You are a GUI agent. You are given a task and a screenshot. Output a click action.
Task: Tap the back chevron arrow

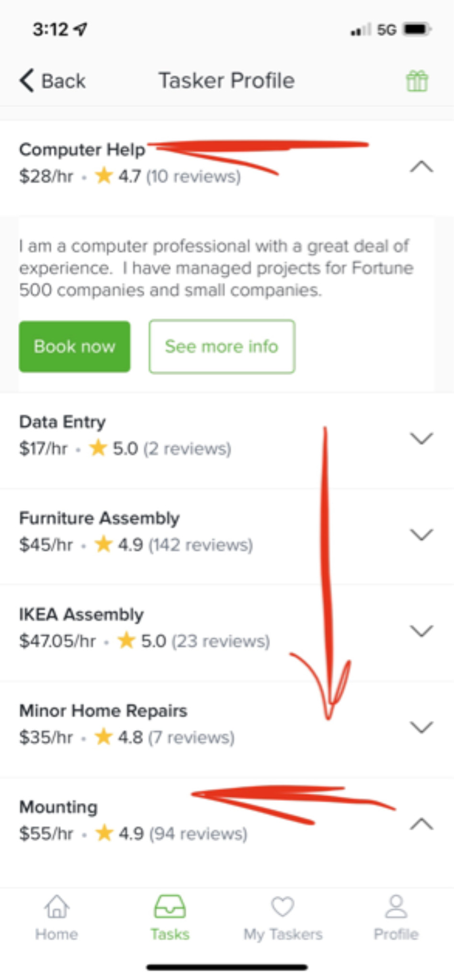click(27, 80)
